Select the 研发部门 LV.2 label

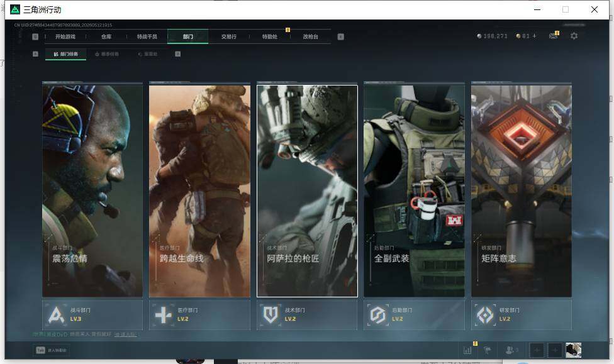pyautogui.click(x=510, y=314)
